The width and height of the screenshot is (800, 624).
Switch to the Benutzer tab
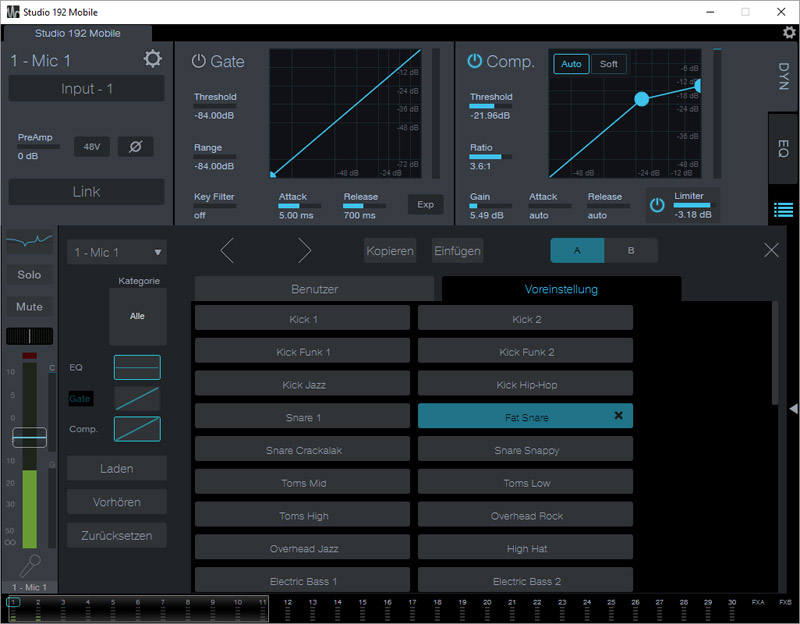pos(314,289)
